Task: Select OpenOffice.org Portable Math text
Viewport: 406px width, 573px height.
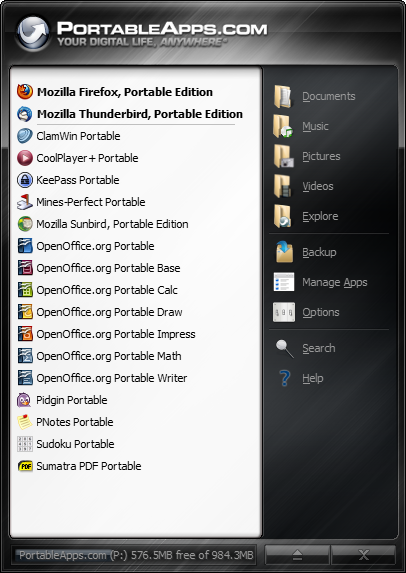Action: 109,356
